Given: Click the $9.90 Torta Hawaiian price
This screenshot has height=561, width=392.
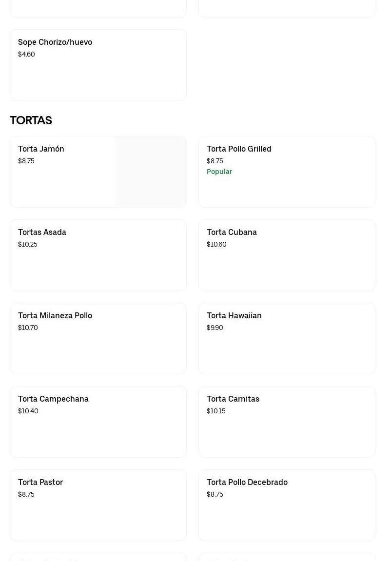Looking at the screenshot, I should [215, 328].
